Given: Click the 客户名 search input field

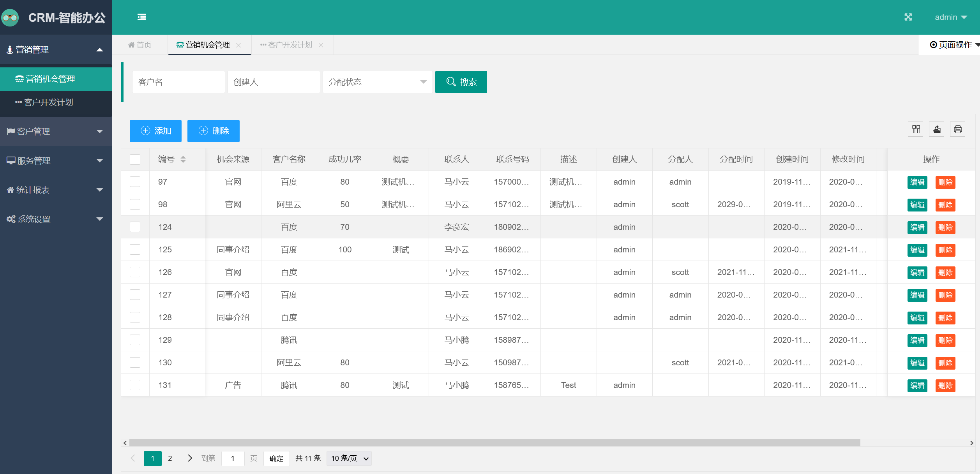Looking at the screenshot, I should (178, 82).
